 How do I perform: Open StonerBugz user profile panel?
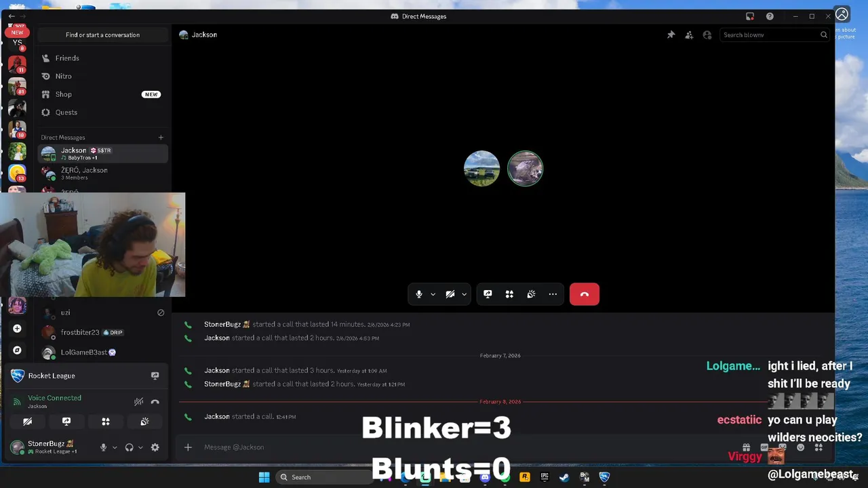coord(51,447)
